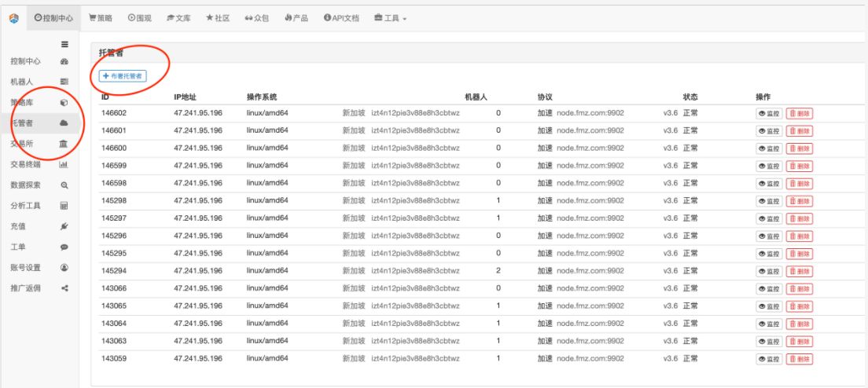Go to 账号设置 in the sidebar

pyautogui.click(x=25, y=268)
